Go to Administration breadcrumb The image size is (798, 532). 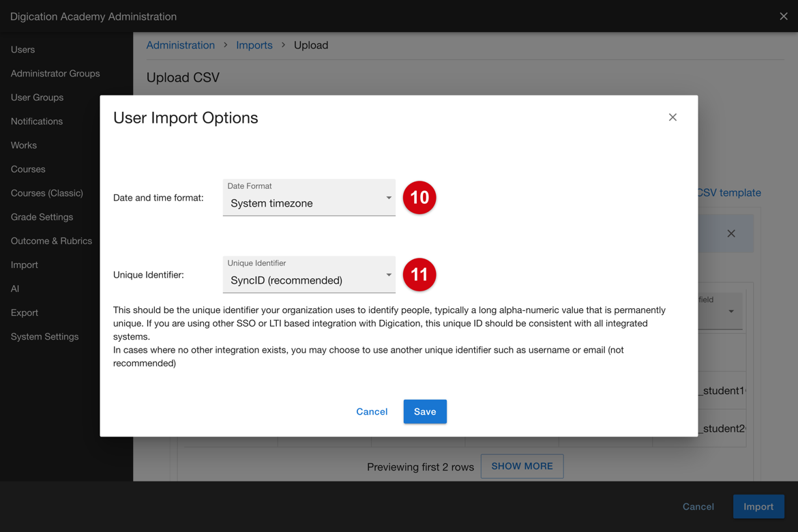180,45
